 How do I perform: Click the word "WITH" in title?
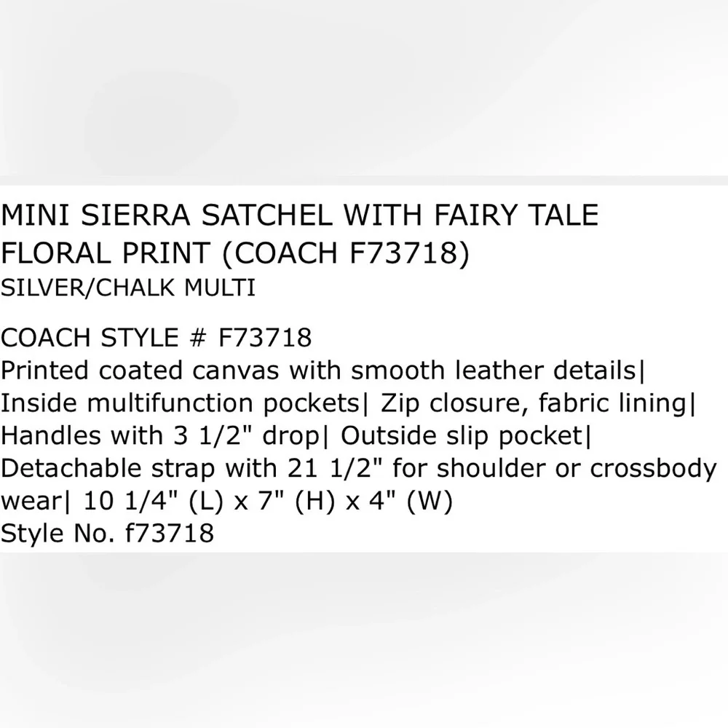(387, 216)
